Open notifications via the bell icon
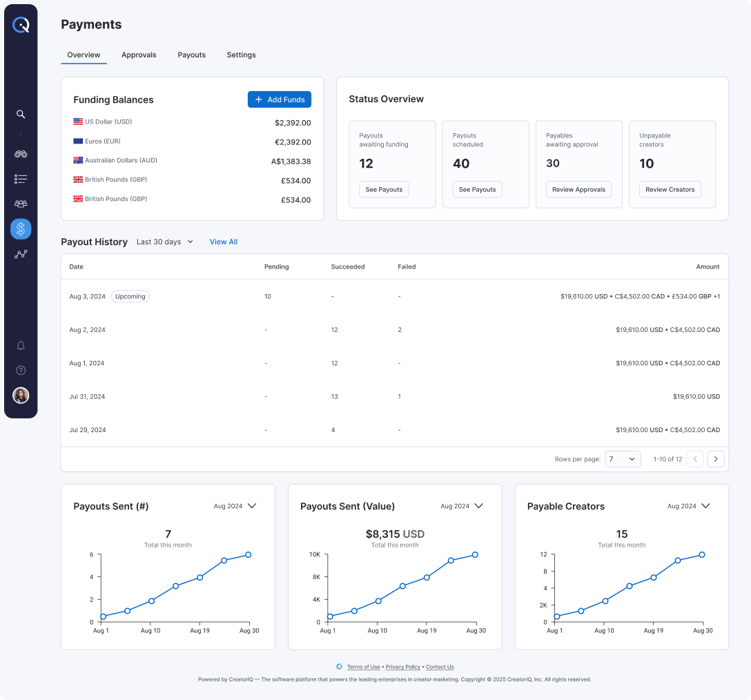This screenshot has width=751, height=700. pos(21,345)
